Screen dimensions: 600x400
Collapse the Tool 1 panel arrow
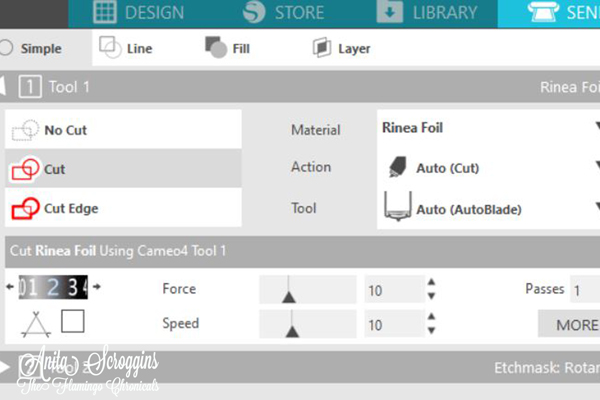[3, 86]
